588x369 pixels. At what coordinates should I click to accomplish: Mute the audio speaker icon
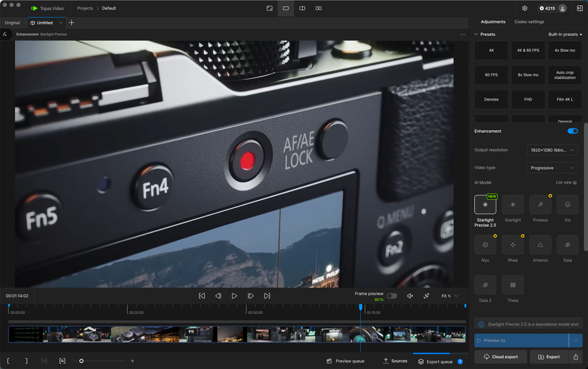(x=410, y=296)
